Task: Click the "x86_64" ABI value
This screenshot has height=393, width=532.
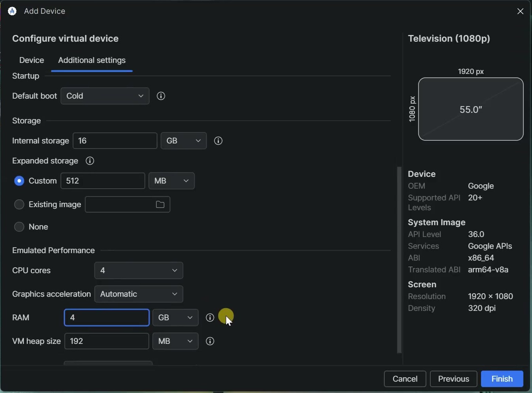Action: pyautogui.click(x=481, y=258)
